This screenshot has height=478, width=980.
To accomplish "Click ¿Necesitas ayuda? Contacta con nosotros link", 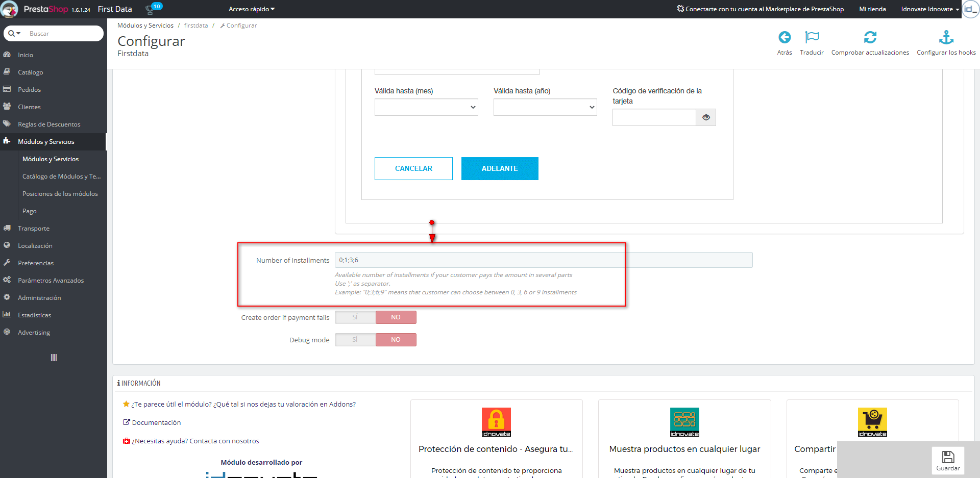I will (195, 441).
